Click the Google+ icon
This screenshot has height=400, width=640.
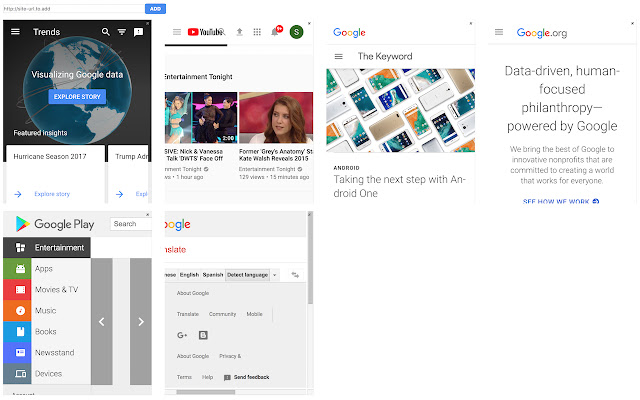click(182, 335)
